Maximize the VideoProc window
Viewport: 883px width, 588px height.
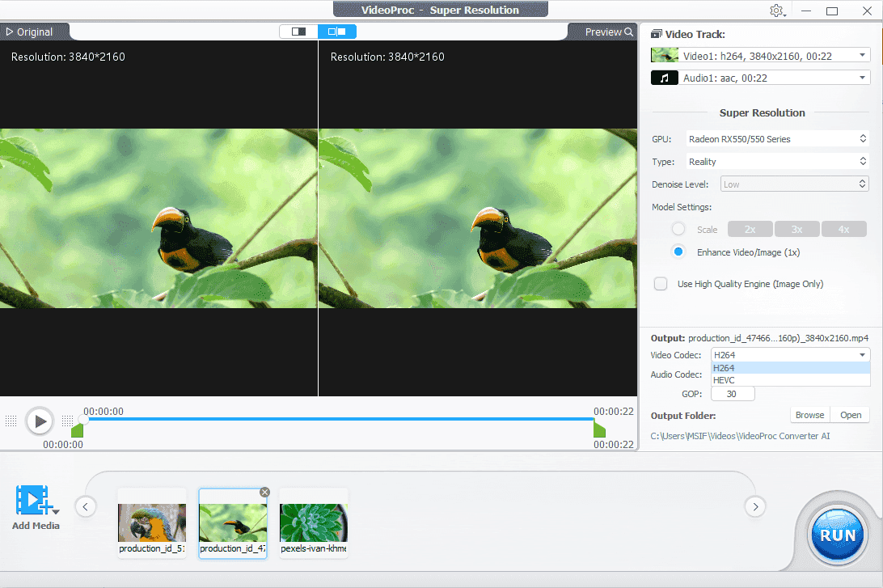832,11
